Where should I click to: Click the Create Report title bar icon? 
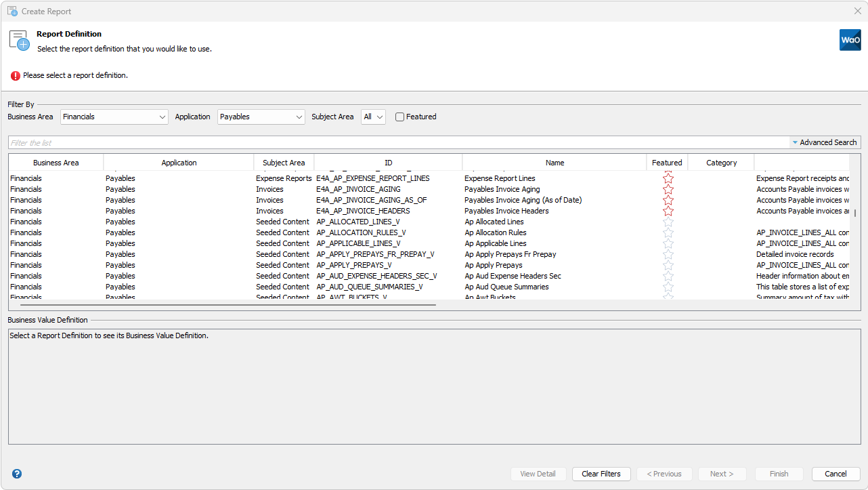click(x=12, y=11)
